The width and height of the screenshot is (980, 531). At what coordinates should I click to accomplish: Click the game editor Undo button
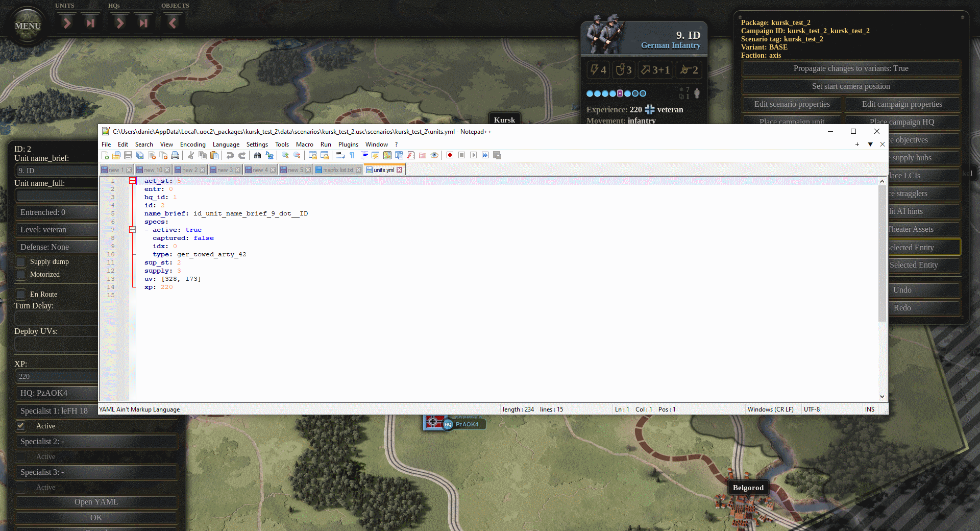[x=924, y=290]
